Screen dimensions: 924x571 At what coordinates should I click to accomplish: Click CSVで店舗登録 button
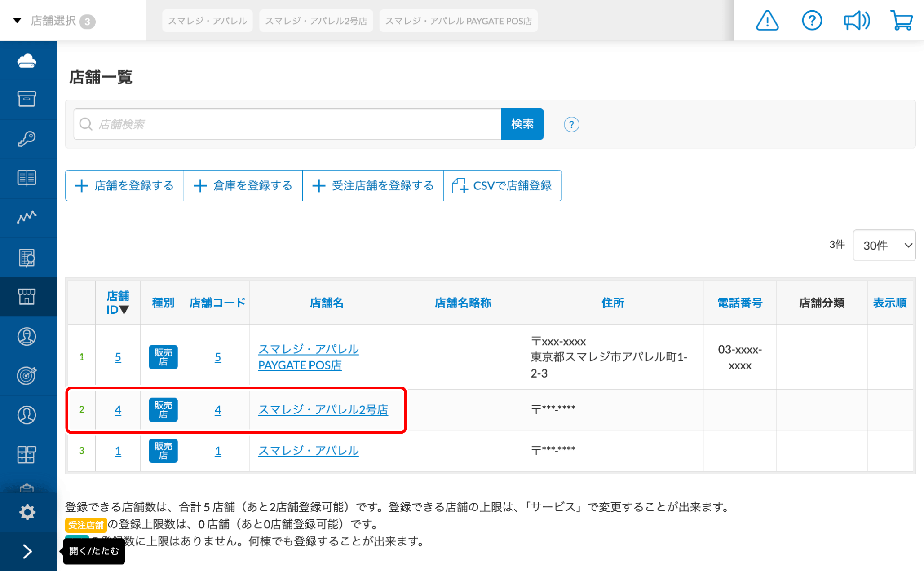pyautogui.click(x=503, y=185)
